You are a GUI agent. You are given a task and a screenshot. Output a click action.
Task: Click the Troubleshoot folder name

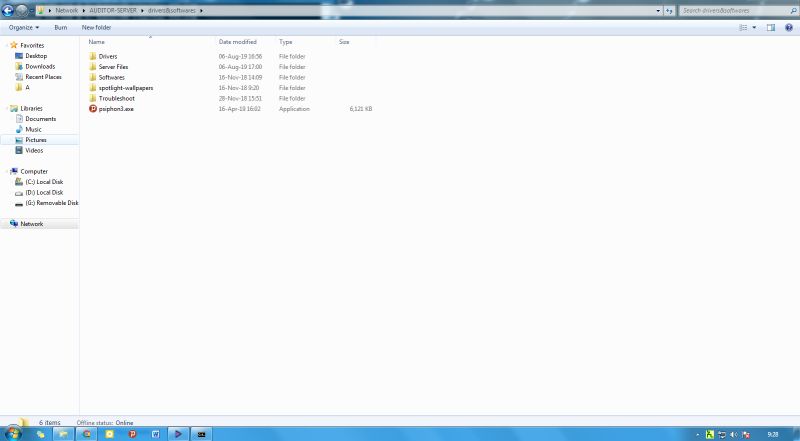pos(117,98)
